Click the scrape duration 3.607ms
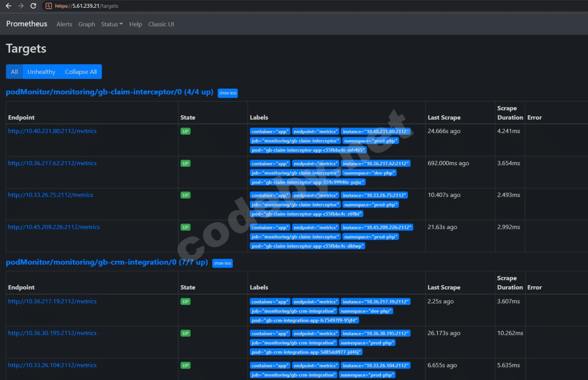The height and width of the screenshot is (380, 588). tap(509, 302)
